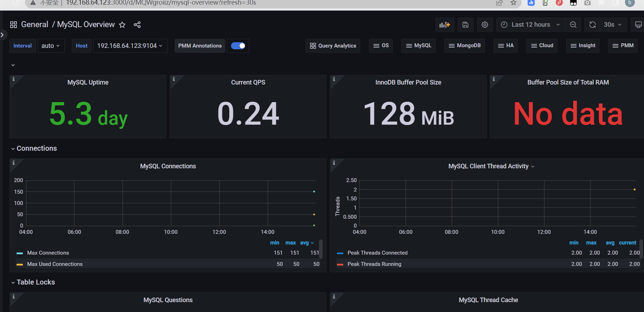Open dashboard settings gear

pos(485,25)
